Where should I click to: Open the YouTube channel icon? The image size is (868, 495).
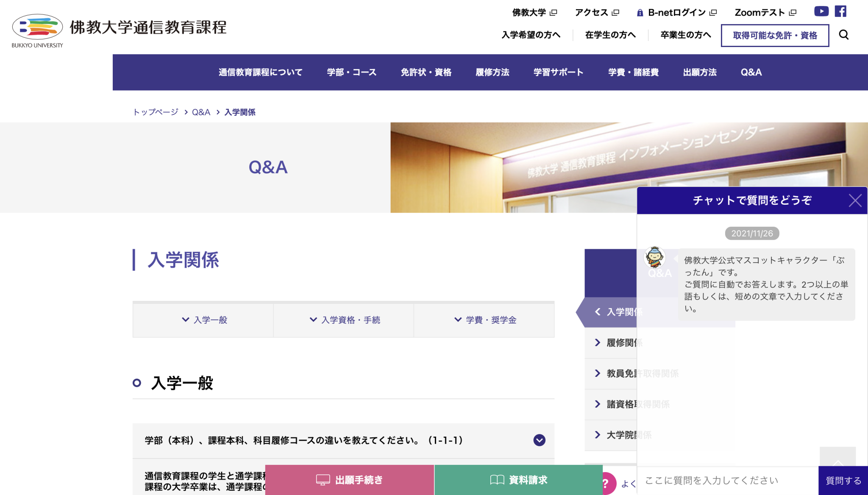(821, 11)
